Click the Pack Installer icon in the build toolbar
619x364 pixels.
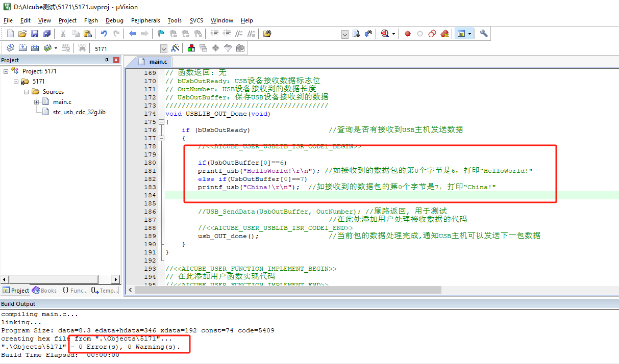click(240, 48)
